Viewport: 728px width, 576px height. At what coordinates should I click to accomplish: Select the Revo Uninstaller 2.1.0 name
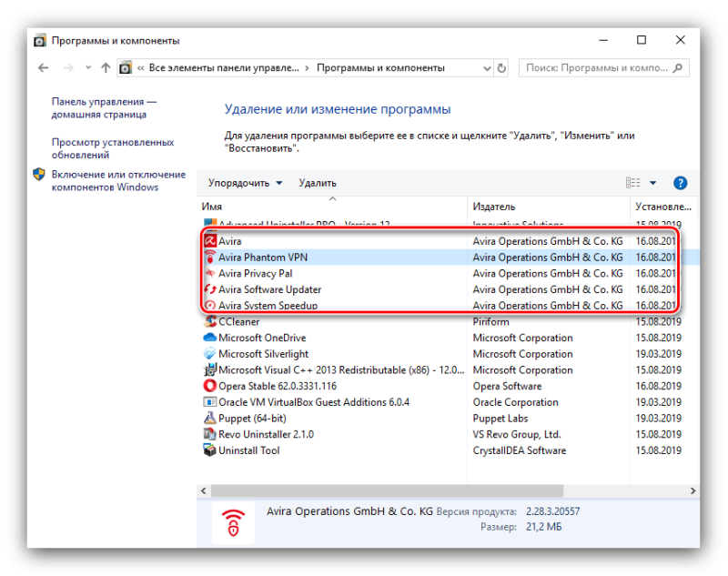[x=266, y=434]
